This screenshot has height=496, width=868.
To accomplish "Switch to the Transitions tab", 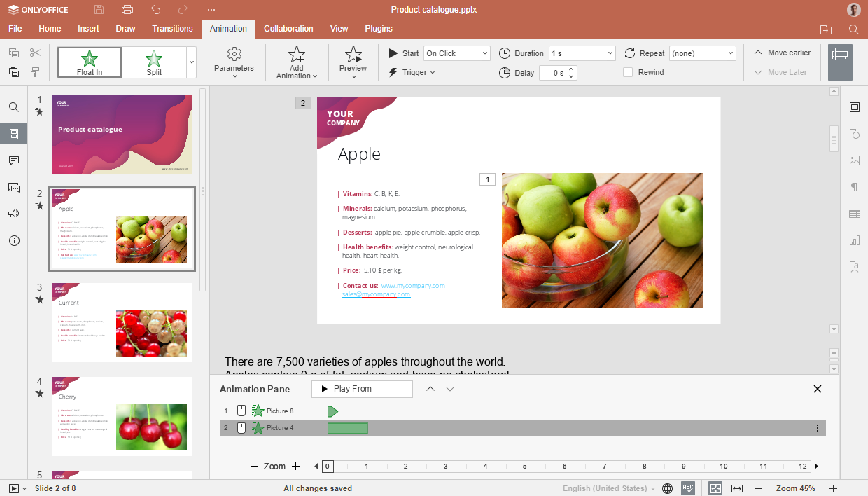I will tap(172, 29).
